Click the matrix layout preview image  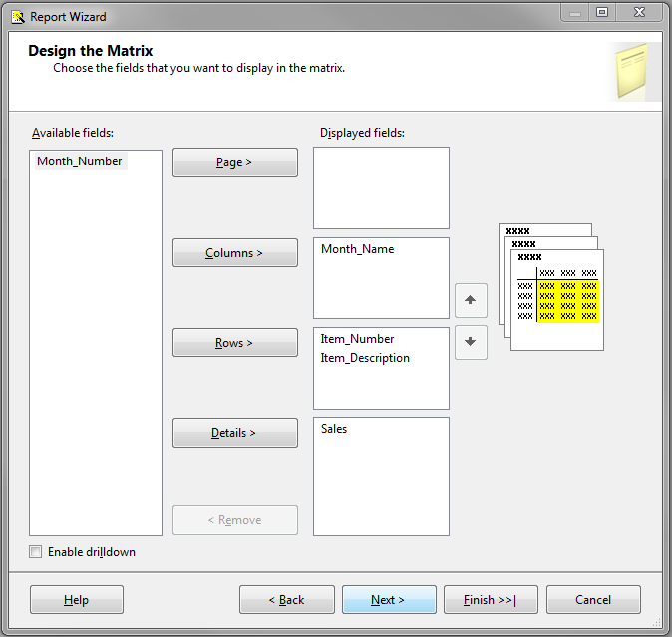click(551, 287)
